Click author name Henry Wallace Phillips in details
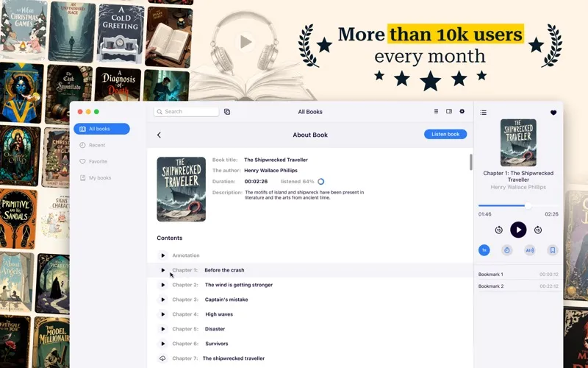 270,170
